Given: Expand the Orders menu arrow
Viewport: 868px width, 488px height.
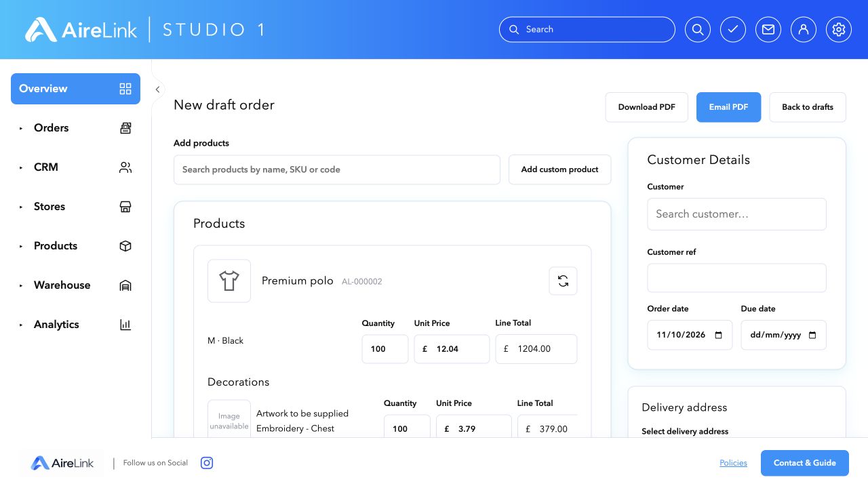Looking at the screenshot, I should (x=21, y=128).
